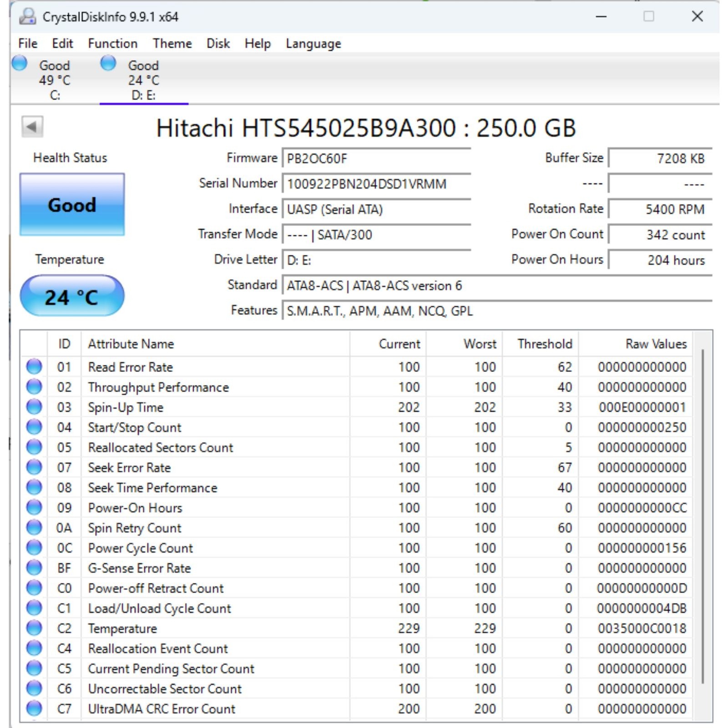Click status orb for Current Pending Sector Count
This screenshot has width=728, height=728.
pos(34,668)
